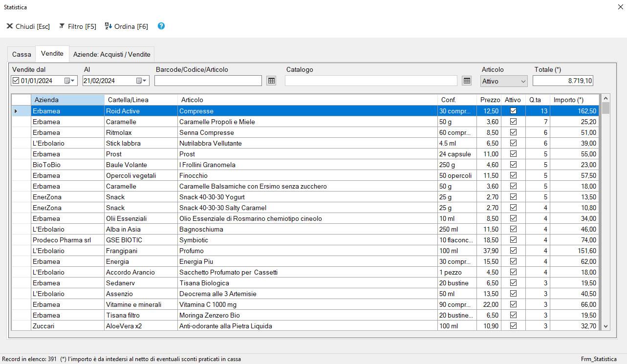Toggle Attivo checkbox for Nutrilabbra Vellutante
The image size is (627, 364).
[513, 143]
